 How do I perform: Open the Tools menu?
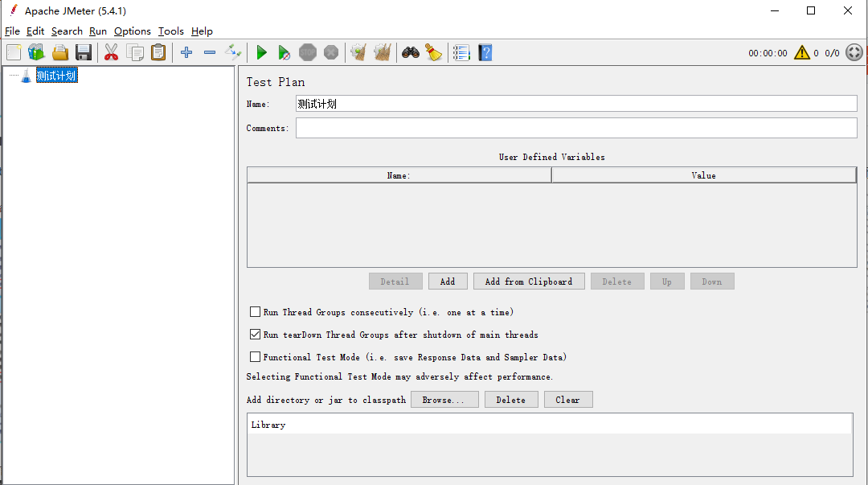click(x=171, y=31)
